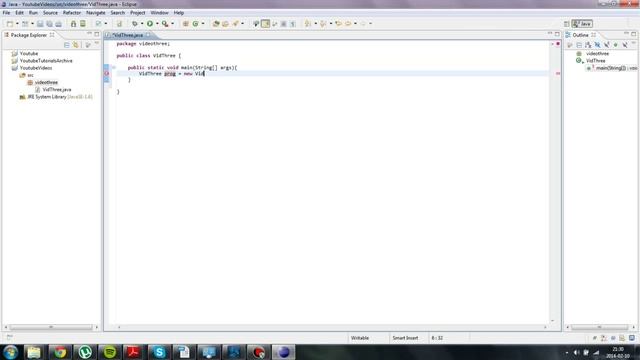The width and height of the screenshot is (640, 360).
Task: Click the error marker on the code line
Action: [107, 73]
